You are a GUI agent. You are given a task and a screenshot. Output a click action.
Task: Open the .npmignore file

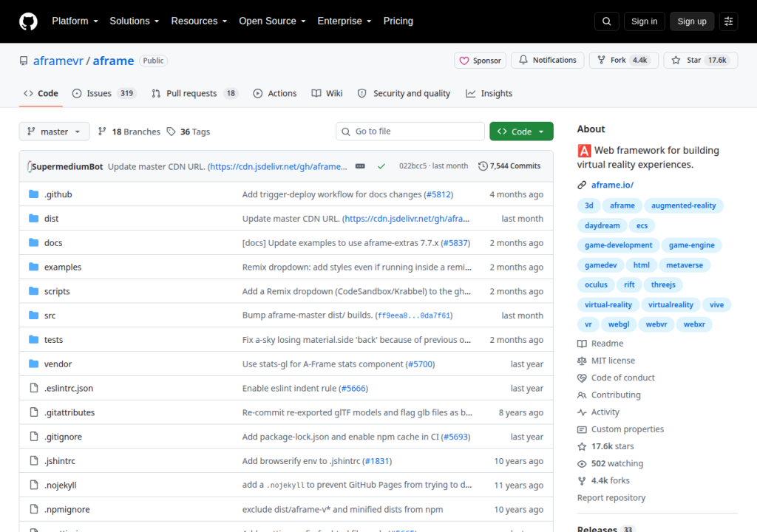coord(67,509)
